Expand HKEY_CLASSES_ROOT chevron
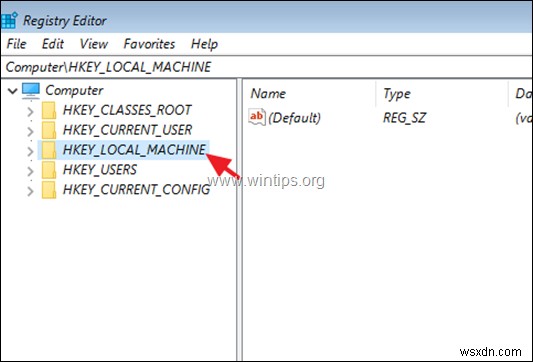Viewport: 533px width, 362px height. pyautogui.click(x=30, y=111)
